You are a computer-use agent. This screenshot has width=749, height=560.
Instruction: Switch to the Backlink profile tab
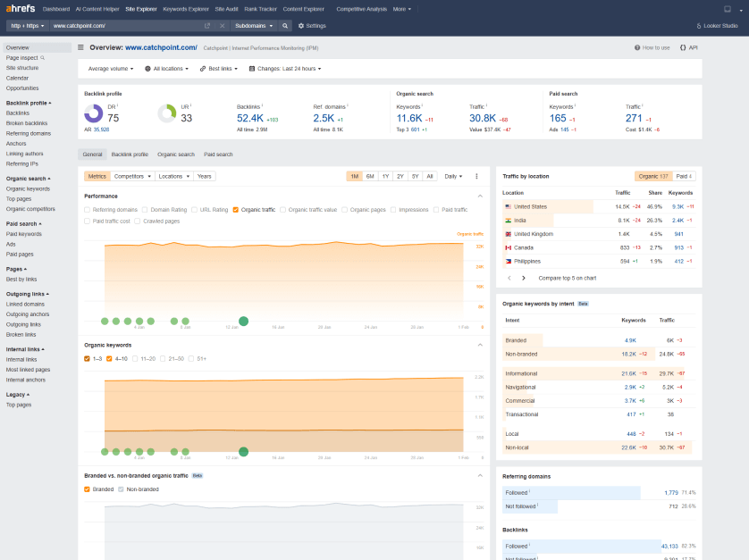(130, 155)
